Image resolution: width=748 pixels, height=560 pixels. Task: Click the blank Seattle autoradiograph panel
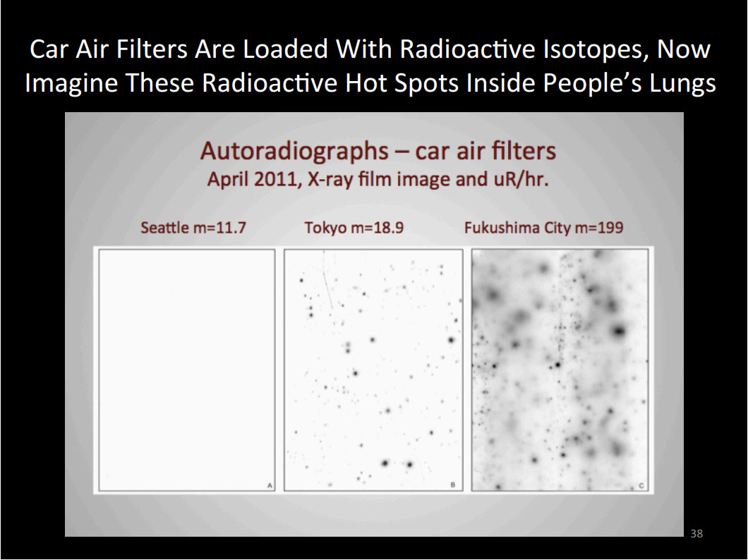pos(187,369)
